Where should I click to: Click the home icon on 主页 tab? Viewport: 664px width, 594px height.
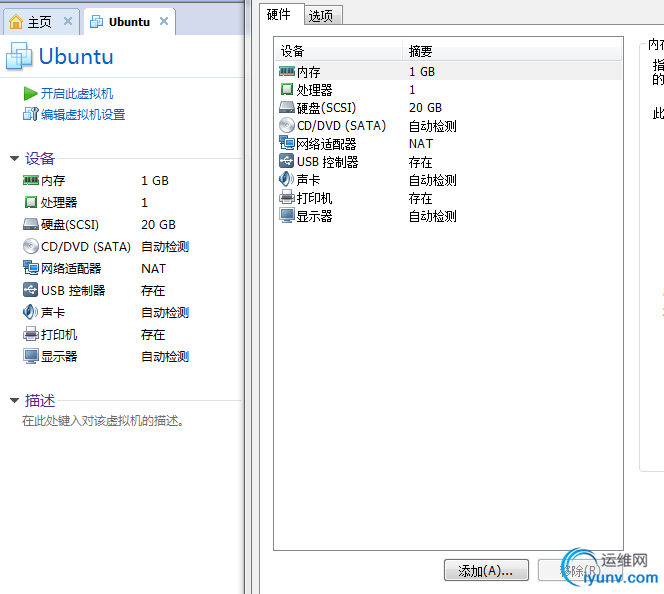pos(16,21)
